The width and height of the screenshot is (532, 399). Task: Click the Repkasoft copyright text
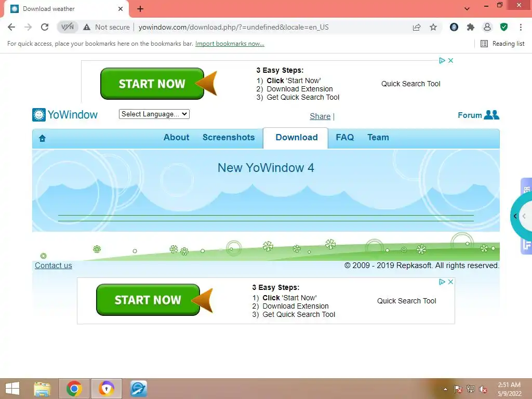click(x=421, y=265)
